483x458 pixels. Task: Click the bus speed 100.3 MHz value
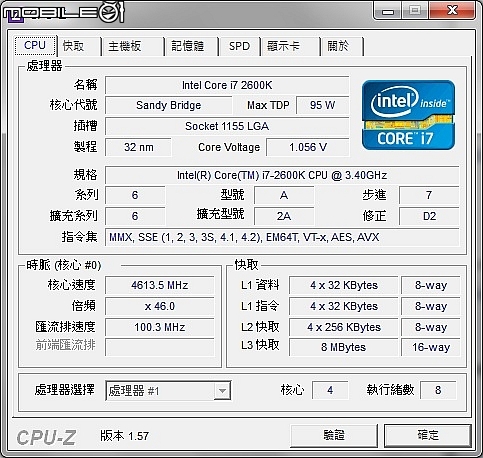(x=160, y=327)
